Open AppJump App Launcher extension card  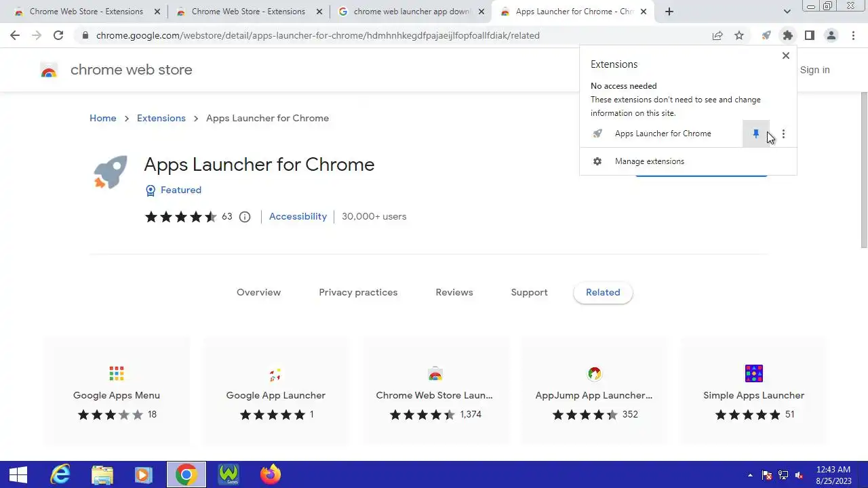tap(594, 391)
